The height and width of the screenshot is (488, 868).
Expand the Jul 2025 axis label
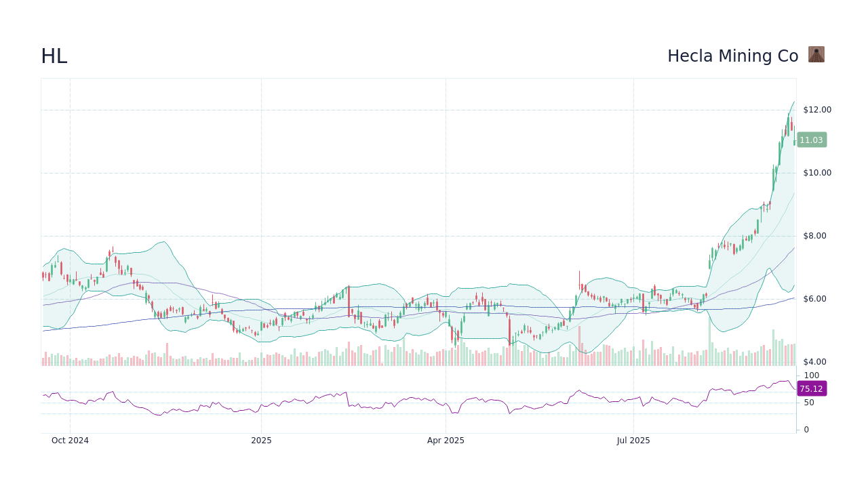633,441
